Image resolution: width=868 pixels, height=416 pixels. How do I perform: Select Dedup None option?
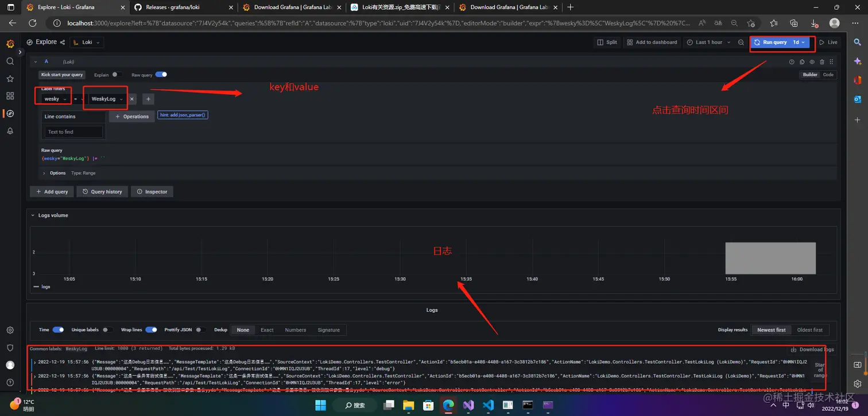pos(243,330)
